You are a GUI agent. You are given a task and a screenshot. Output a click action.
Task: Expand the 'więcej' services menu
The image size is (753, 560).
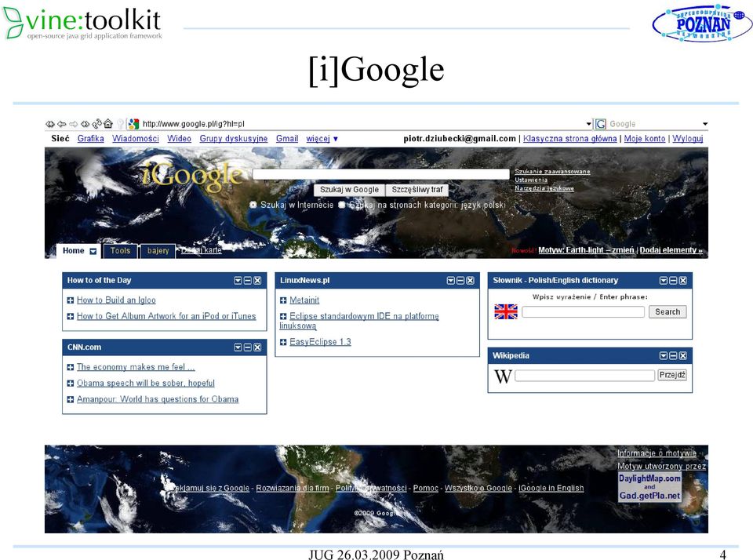pyautogui.click(x=322, y=138)
